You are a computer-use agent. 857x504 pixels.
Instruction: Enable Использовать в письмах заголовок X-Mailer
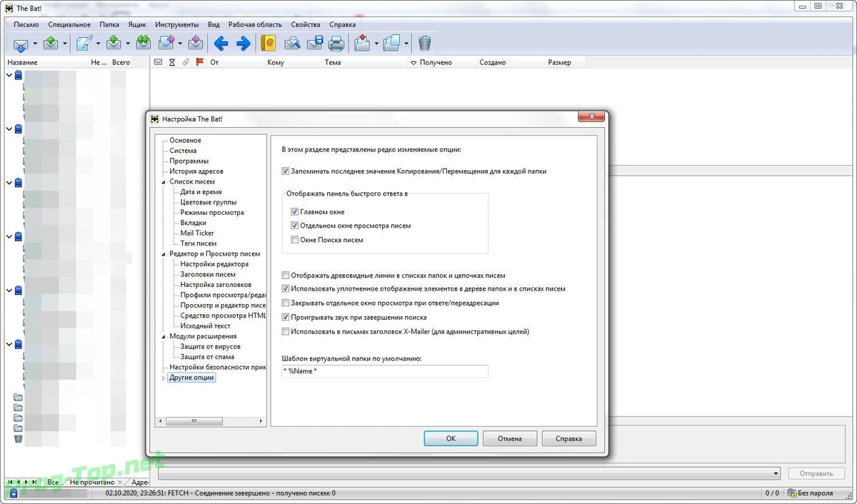click(x=286, y=331)
